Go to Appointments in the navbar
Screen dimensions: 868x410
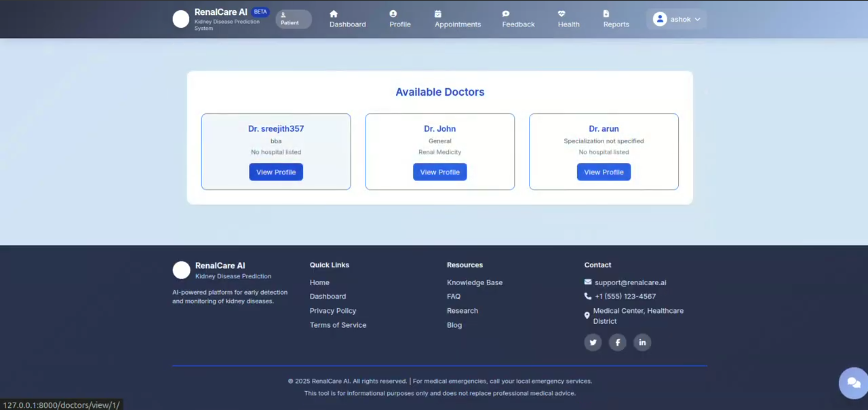coord(458,19)
